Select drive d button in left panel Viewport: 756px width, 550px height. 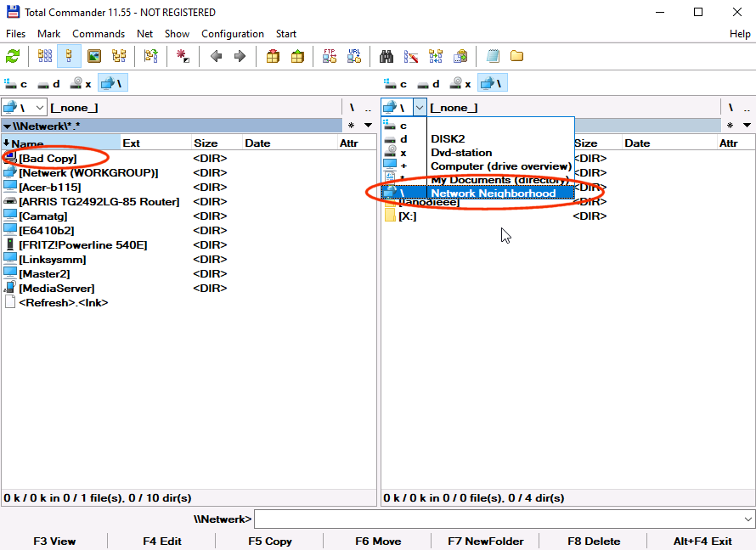[x=49, y=84]
